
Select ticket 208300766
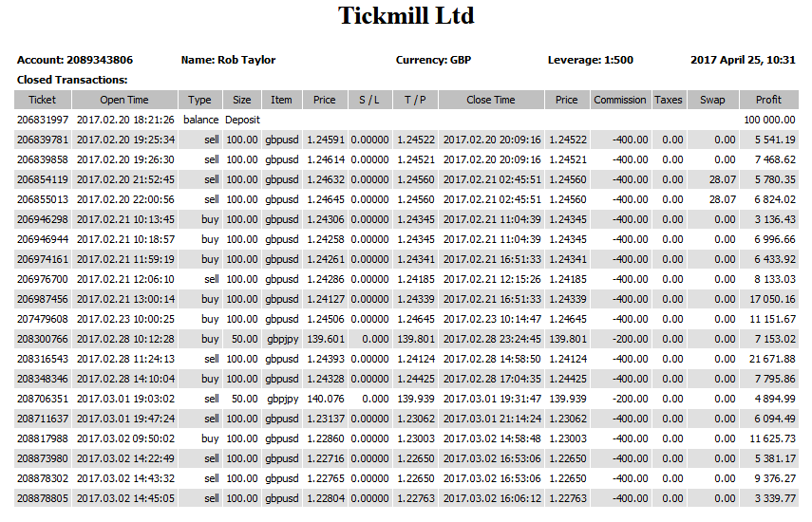pos(43,339)
